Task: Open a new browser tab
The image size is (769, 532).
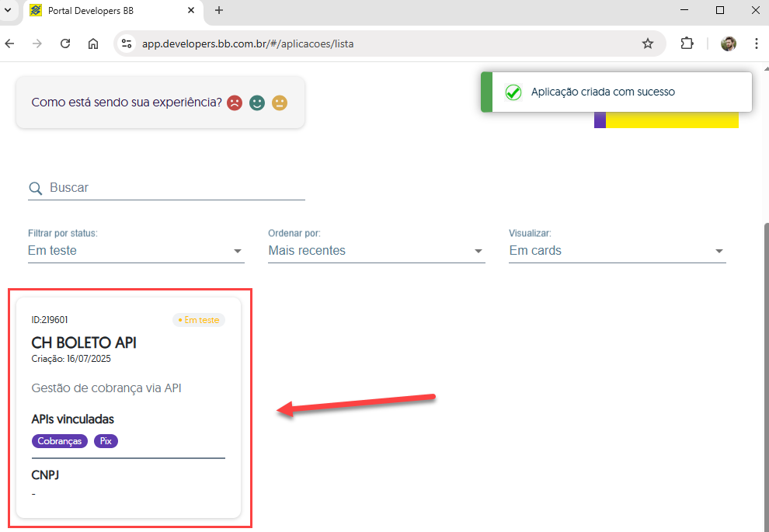Action: 219,10
